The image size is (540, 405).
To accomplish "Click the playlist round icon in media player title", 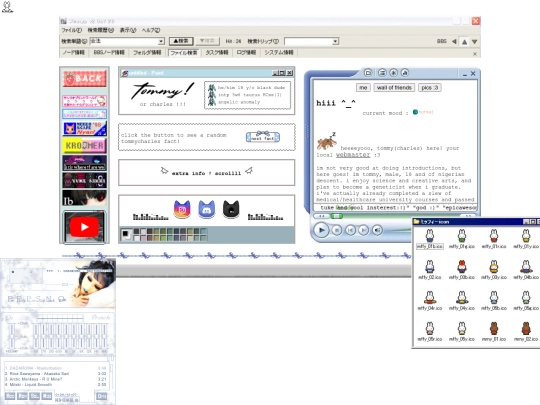I will point(382,73).
